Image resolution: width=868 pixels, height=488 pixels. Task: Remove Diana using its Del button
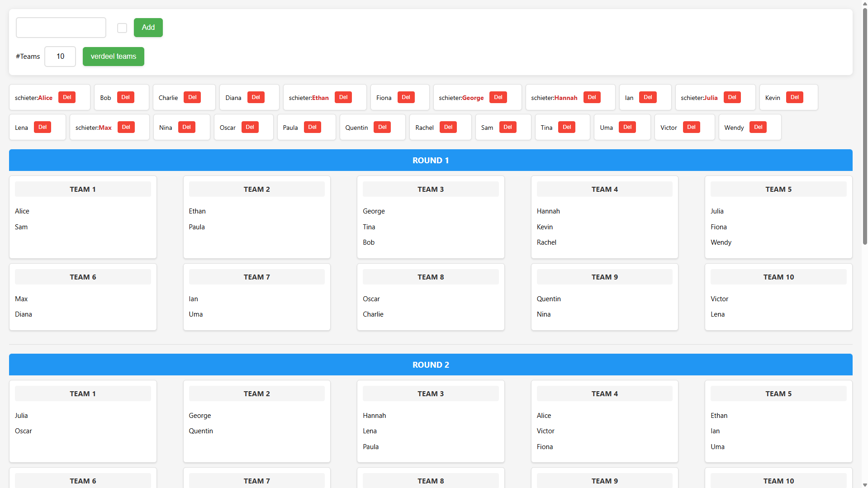(256, 97)
